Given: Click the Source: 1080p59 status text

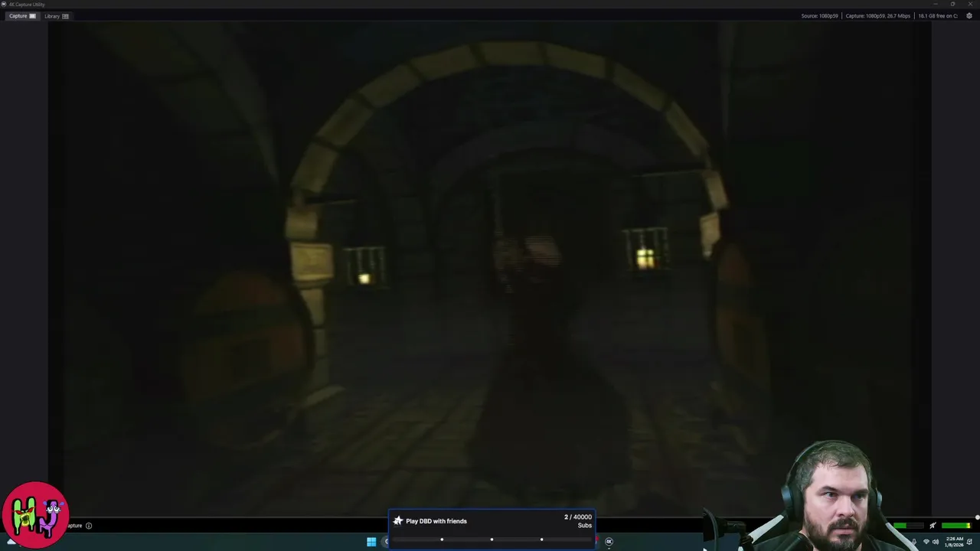Looking at the screenshot, I should click(819, 16).
